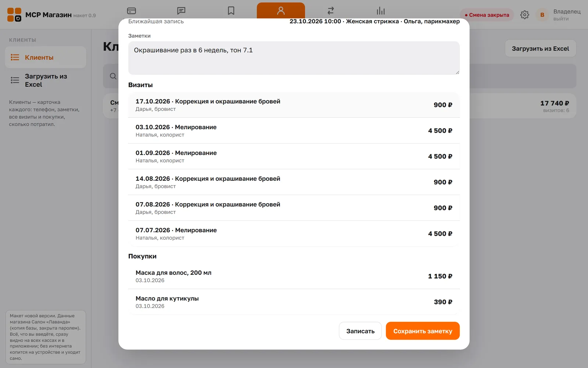Image resolution: width=588 pixels, height=368 pixels.
Task: Open the bar chart reports icon tab
Action: 381,11
